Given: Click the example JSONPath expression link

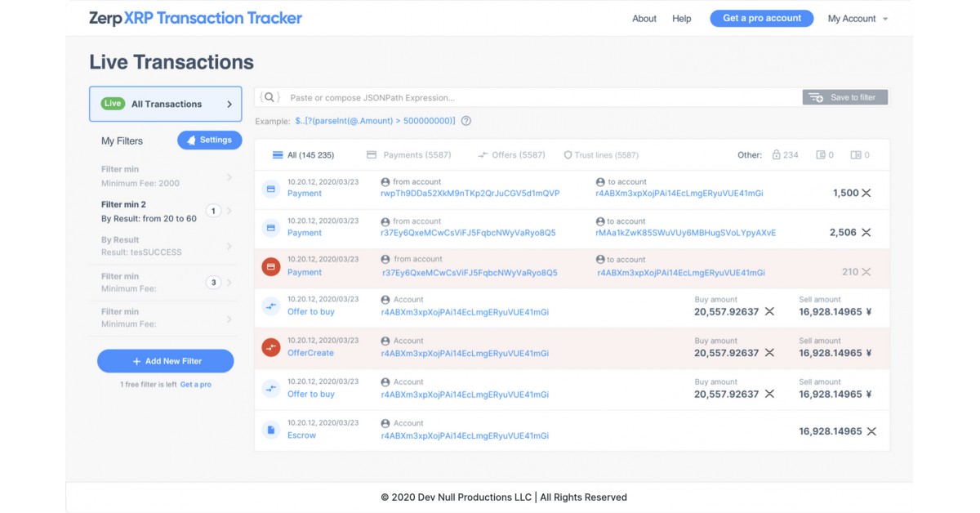Looking at the screenshot, I should pyautogui.click(x=376, y=121).
